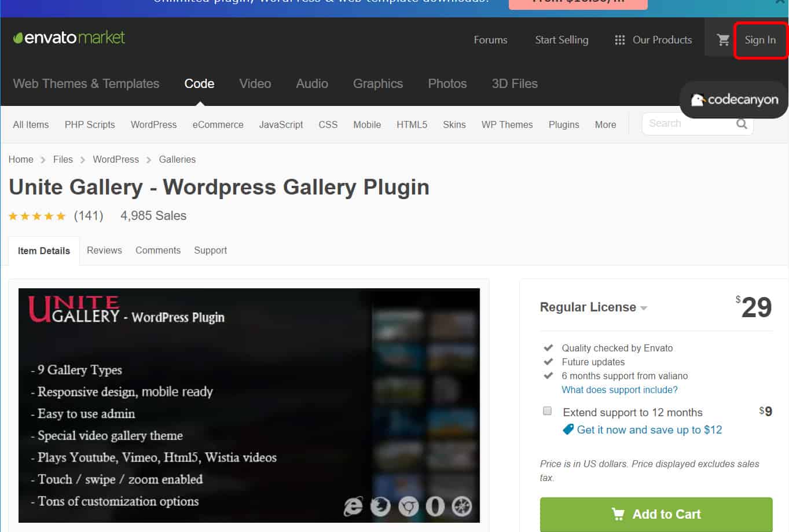Viewport: 789px width, 532px height.
Task: Select Web Themes & Templates category
Action: [x=86, y=83]
